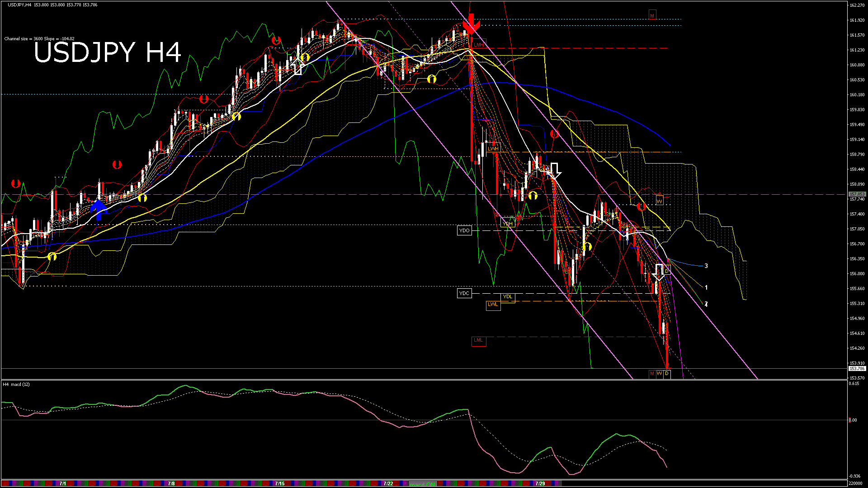Click the yellow YDL level label
This screenshot has height=488, width=868.
pyautogui.click(x=508, y=297)
